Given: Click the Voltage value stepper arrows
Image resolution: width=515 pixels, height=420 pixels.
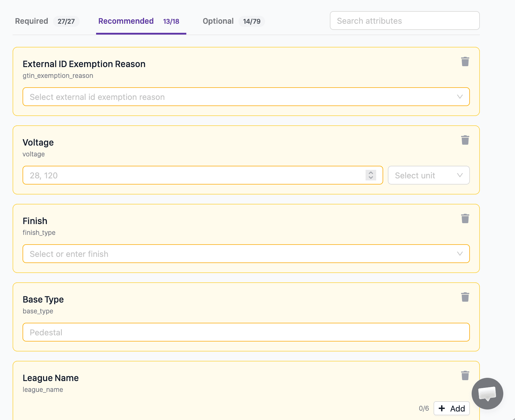Looking at the screenshot, I should (x=371, y=175).
